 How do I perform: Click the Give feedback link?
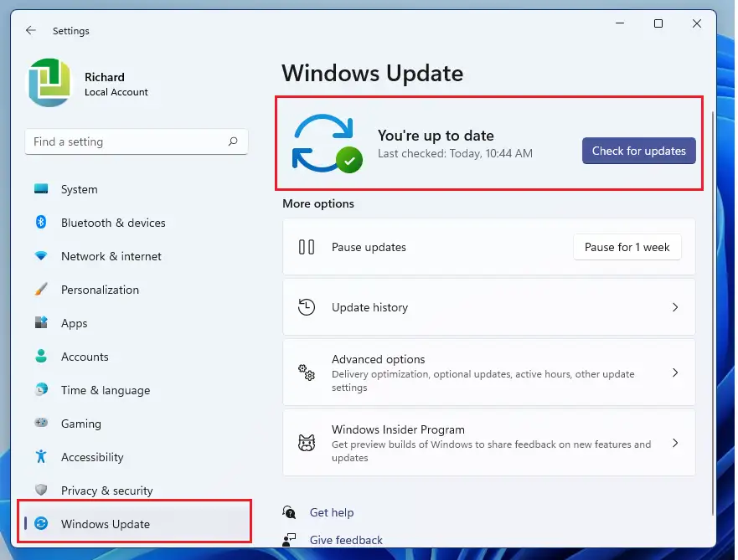(x=346, y=540)
